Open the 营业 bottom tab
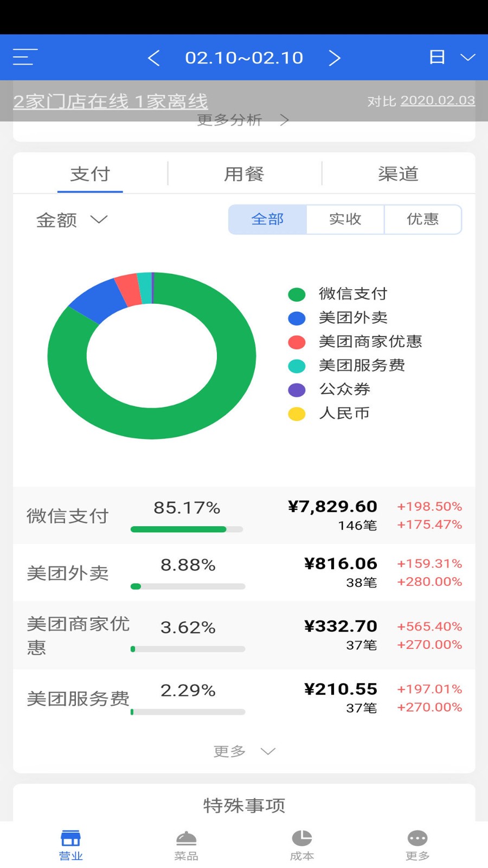This screenshot has width=488, height=868. click(70, 846)
